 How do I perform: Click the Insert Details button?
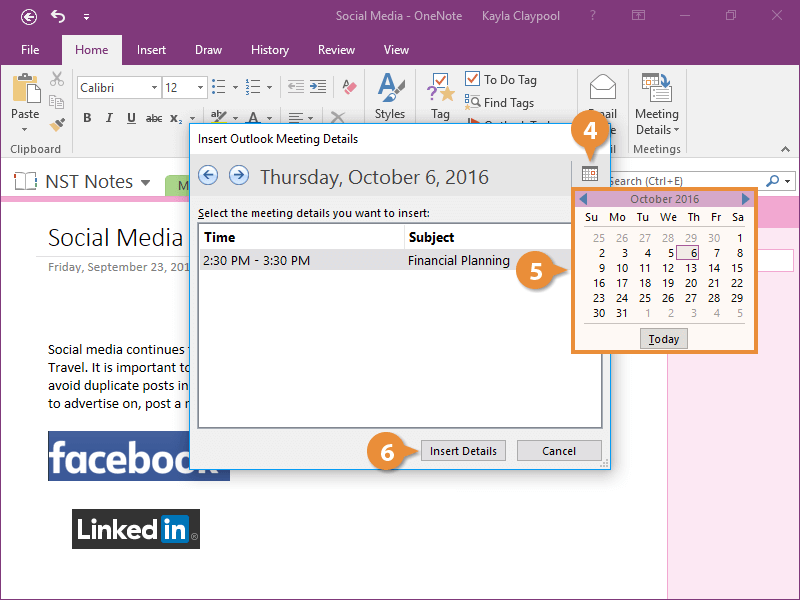(x=463, y=450)
